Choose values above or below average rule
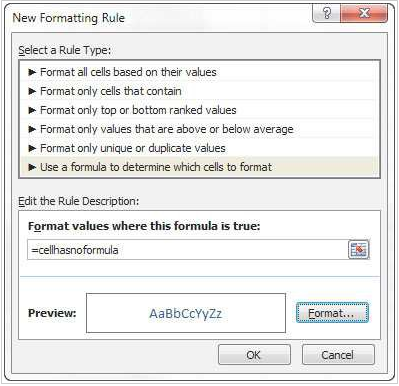Image resolution: width=399 pixels, height=386 pixels. pos(200,129)
